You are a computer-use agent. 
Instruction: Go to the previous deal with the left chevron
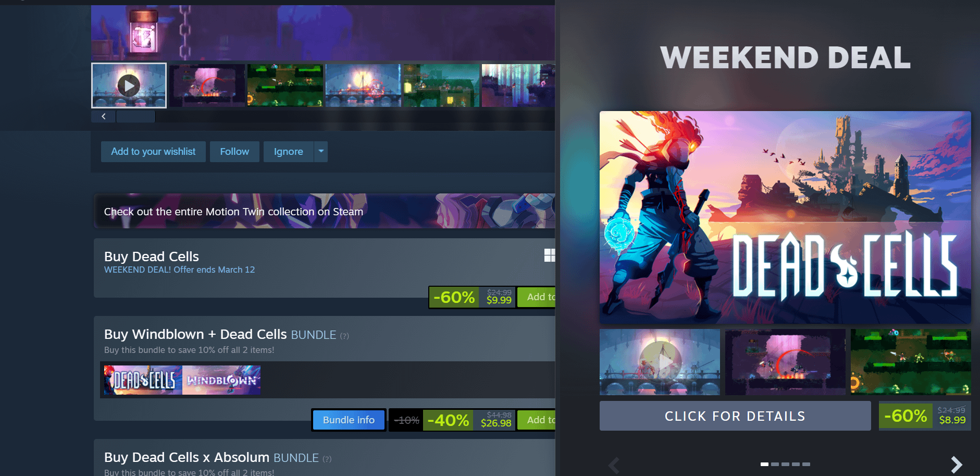pos(614,464)
